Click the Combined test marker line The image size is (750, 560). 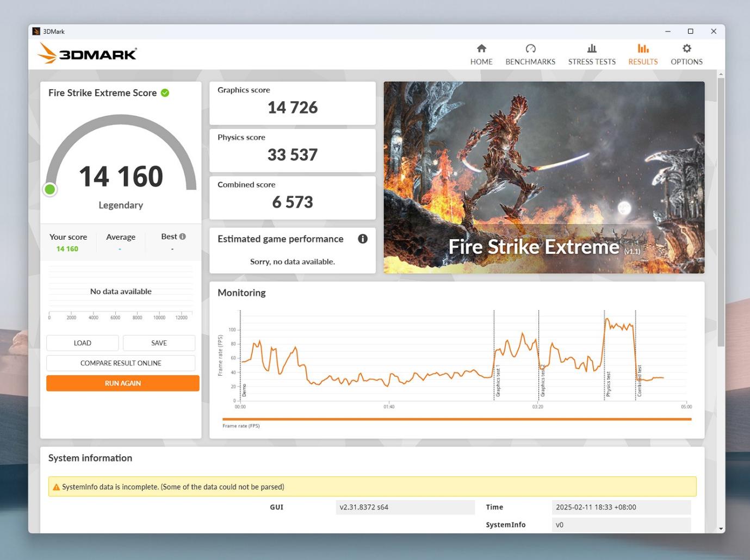(635, 356)
